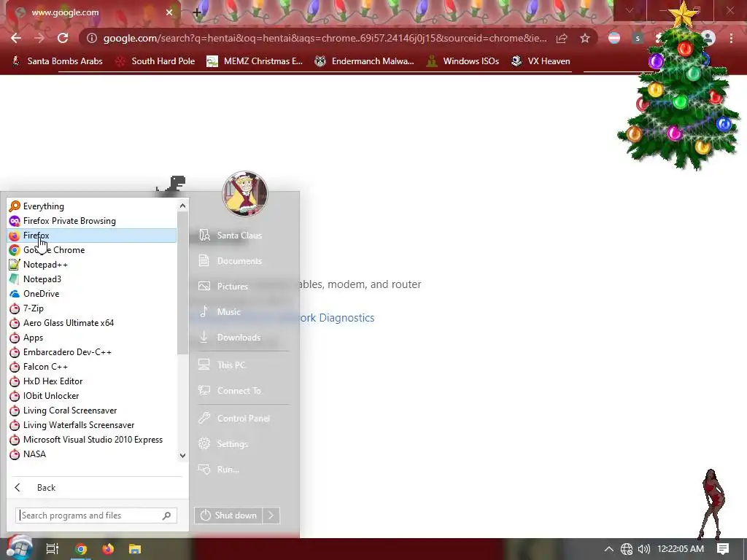Open Task View on taskbar
Screen dimensions: 747x560
(x=53, y=549)
